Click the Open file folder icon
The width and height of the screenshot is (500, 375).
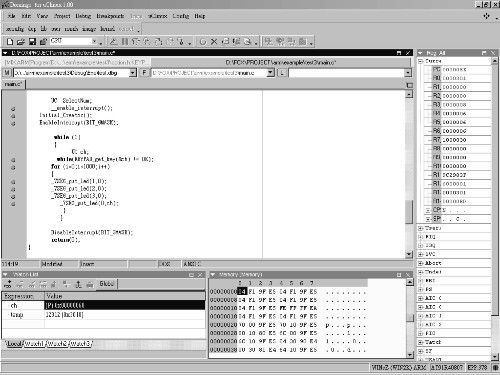tap(21, 42)
